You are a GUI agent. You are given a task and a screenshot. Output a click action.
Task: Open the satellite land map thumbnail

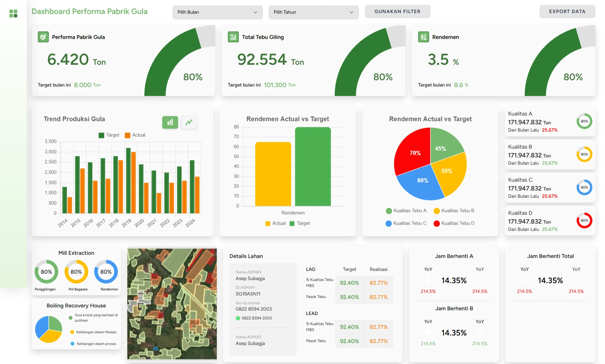pos(172,304)
